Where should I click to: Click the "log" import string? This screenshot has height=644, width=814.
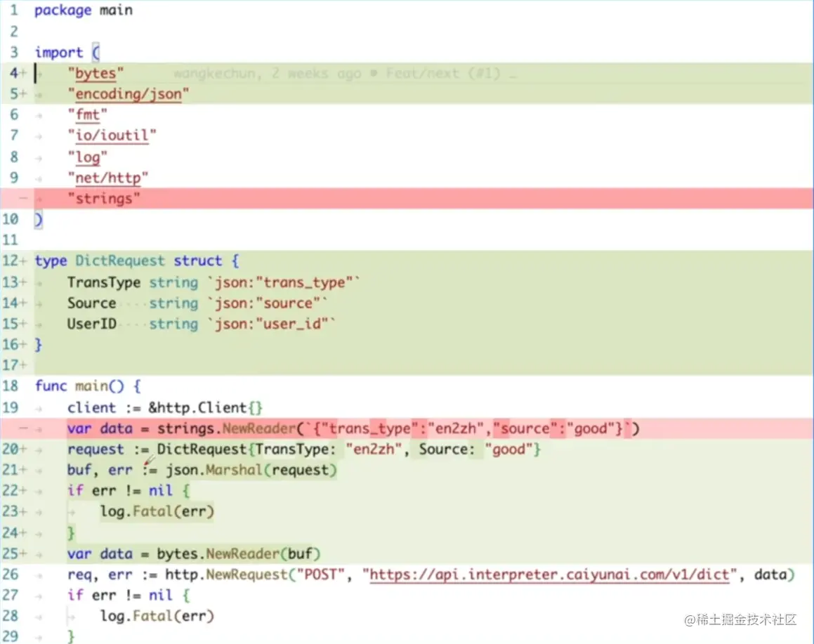pos(87,157)
